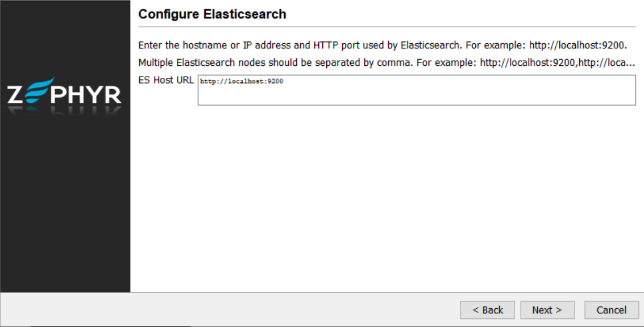Screen dimensions: 644x327
Task: Click the PHYR letters in the logo
Action: click(x=86, y=94)
